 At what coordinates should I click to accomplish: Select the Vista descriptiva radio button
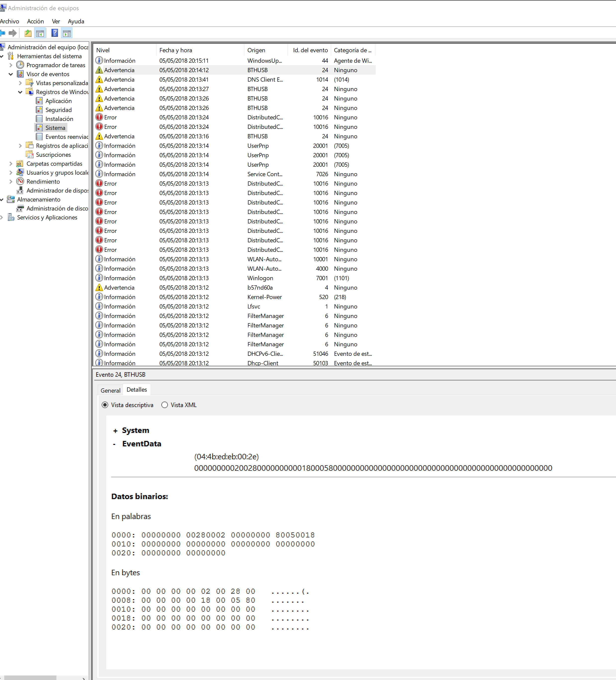click(105, 405)
